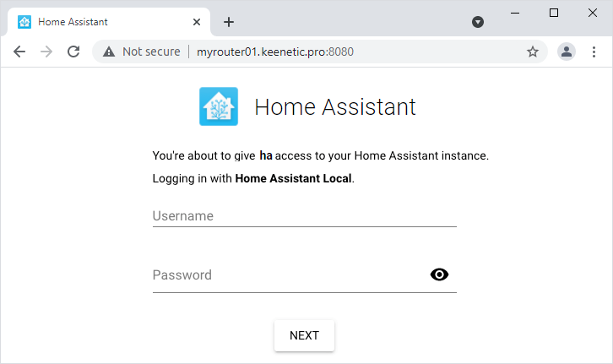Viewport: 613px width, 364px height.
Task: Open the Chrome profile avatar
Action: pyautogui.click(x=567, y=52)
